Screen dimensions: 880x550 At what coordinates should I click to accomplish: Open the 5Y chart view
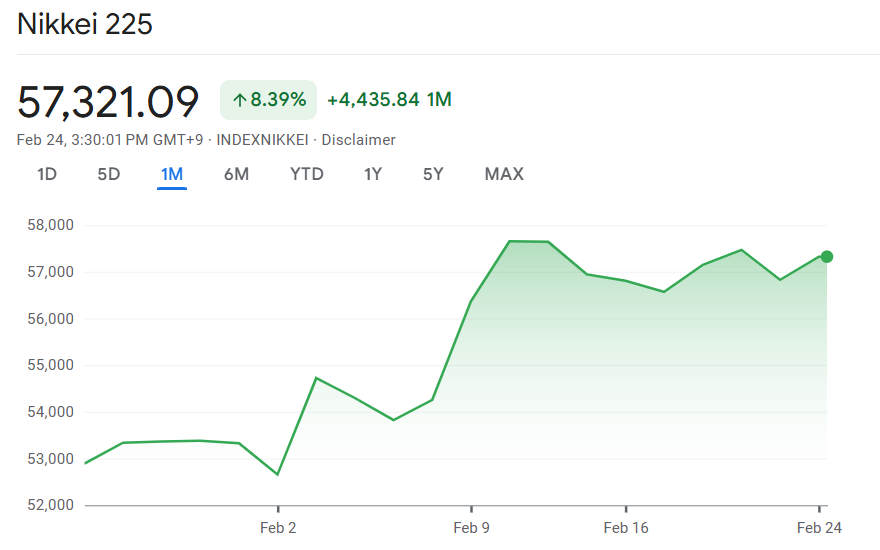[433, 174]
